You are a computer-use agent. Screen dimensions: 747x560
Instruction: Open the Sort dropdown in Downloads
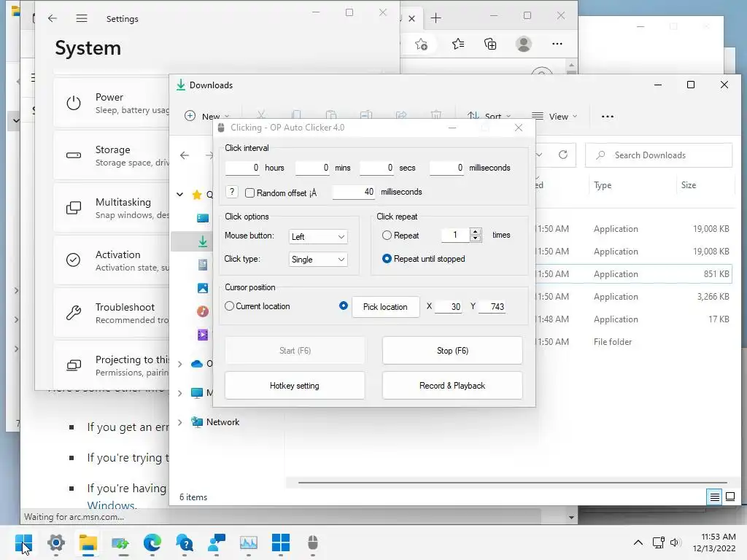coord(489,116)
